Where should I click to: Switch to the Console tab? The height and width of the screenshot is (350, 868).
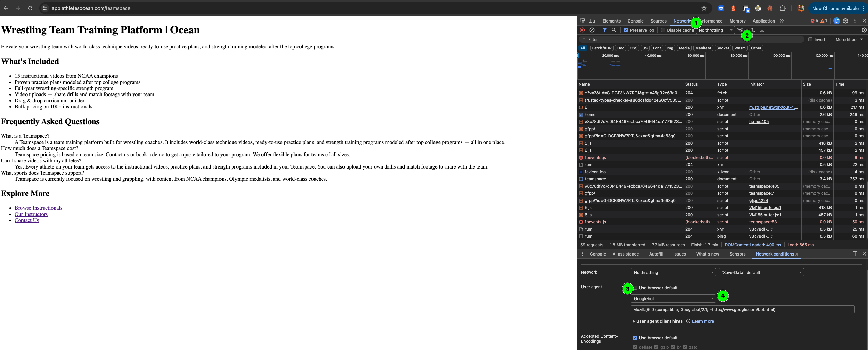coord(636,21)
